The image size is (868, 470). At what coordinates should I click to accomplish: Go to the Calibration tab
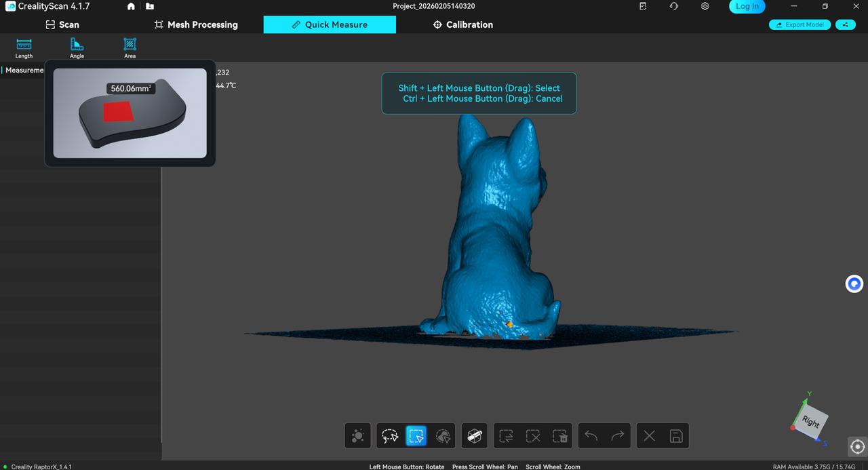pyautogui.click(x=462, y=24)
